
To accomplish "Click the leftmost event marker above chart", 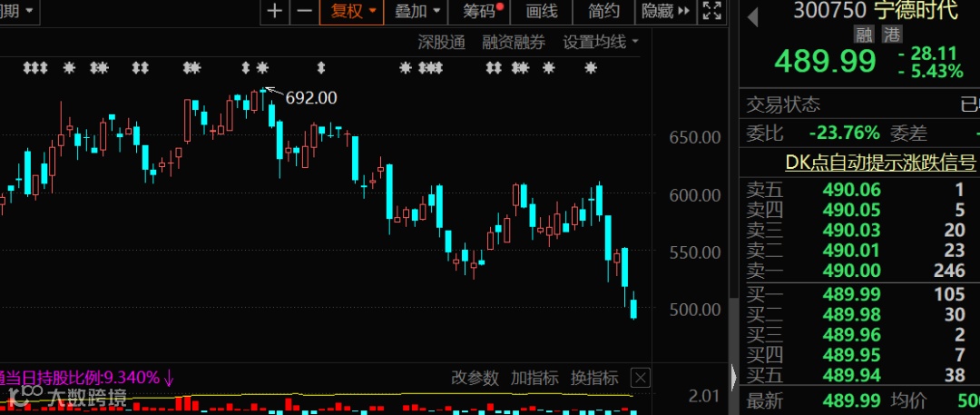I will (27, 67).
